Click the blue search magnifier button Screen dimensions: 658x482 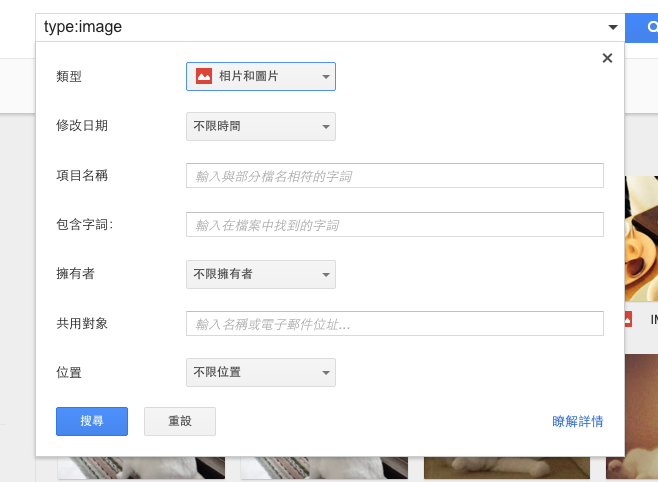click(645, 27)
